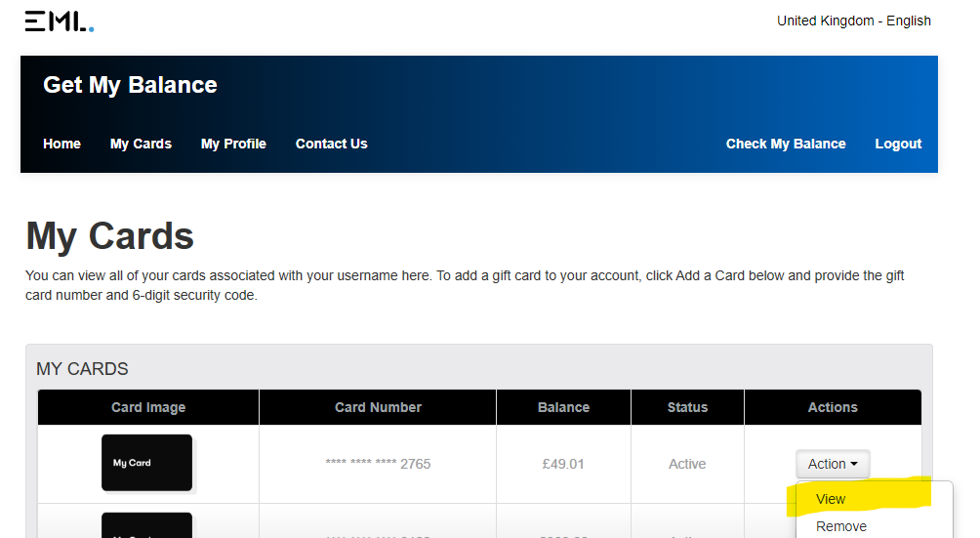Click the masked card number ending 2765

point(378,464)
